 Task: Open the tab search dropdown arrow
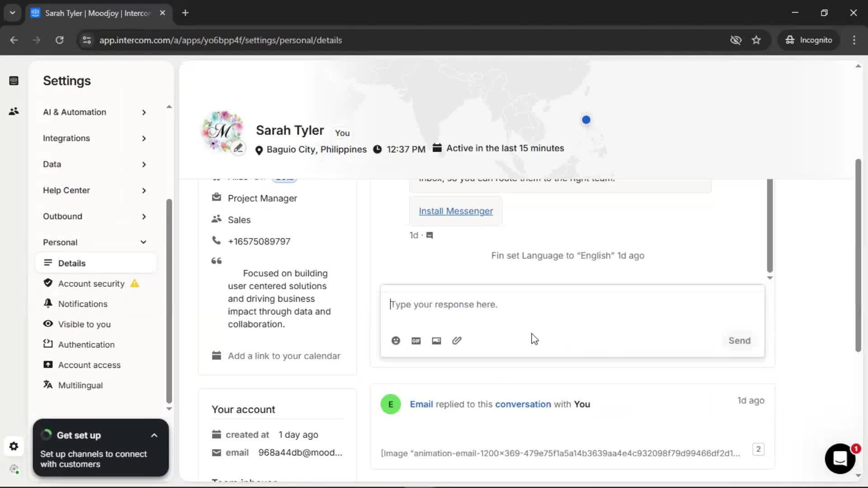[x=12, y=13]
